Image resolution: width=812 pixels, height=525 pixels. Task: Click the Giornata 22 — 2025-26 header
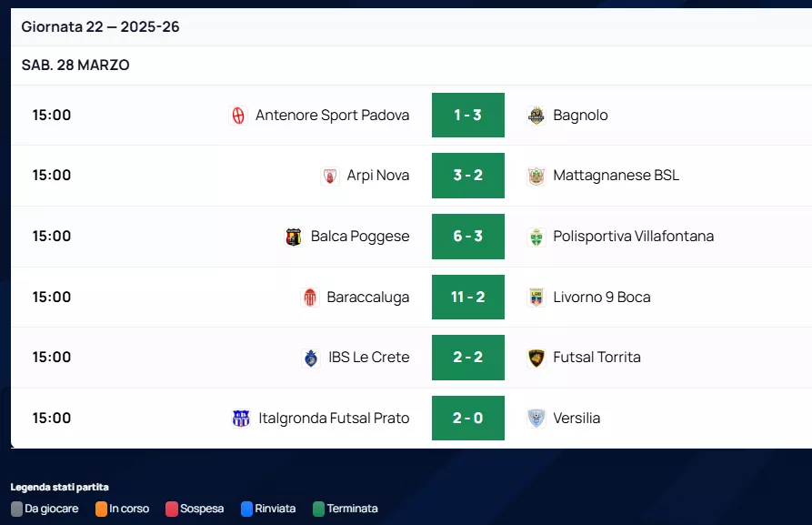pos(100,26)
